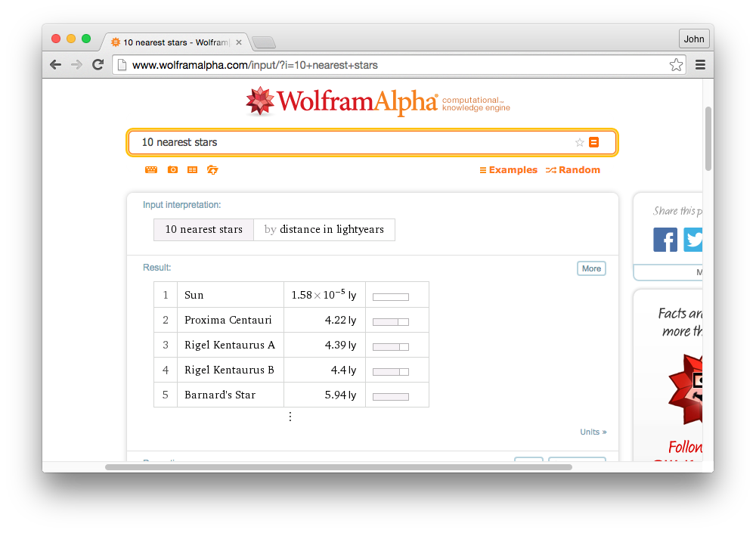
Task: Go back with the browser back arrow
Action: 56,64
